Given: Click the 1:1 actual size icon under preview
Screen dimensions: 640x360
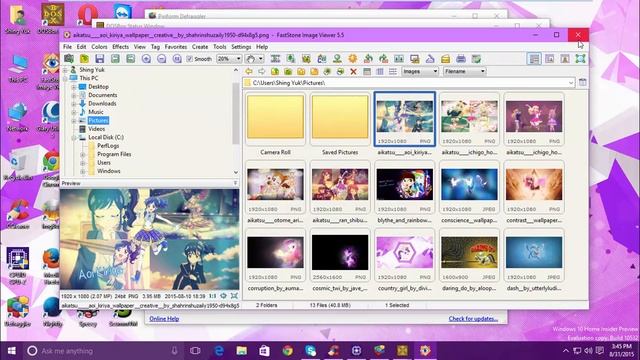Looking at the screenshot, I should [x=213, y=296].
